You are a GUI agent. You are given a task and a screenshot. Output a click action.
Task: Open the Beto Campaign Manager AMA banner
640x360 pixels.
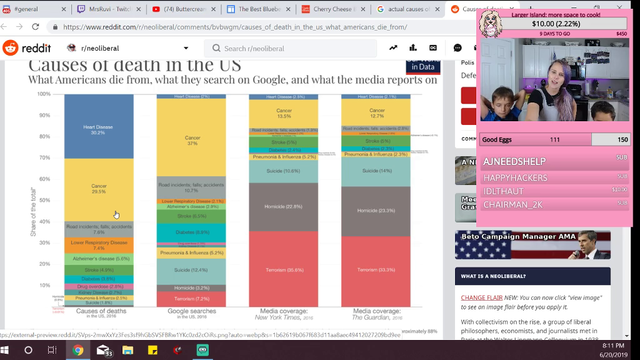point(533,245)
